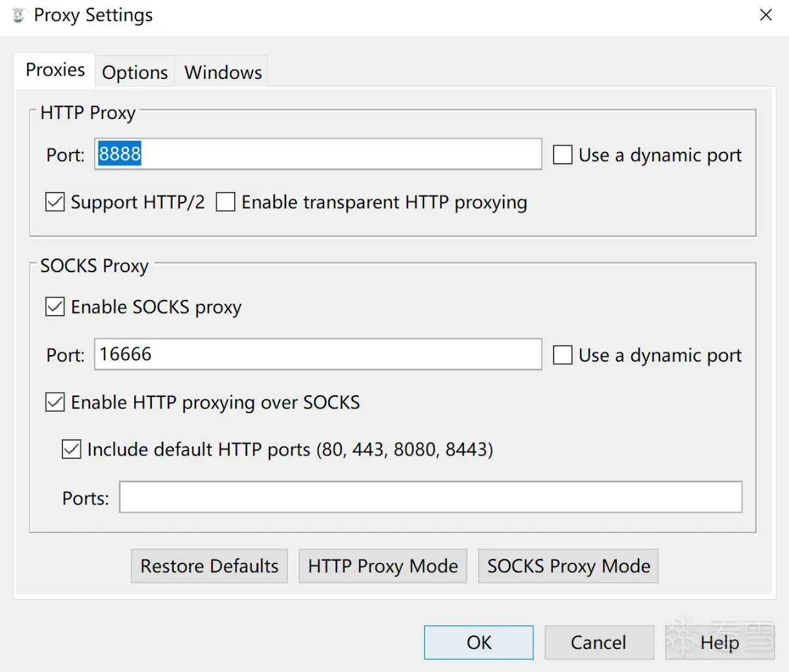Click the HTTP Proxy port field
Viewport: 789px width, 672px height.
[318, 155]
